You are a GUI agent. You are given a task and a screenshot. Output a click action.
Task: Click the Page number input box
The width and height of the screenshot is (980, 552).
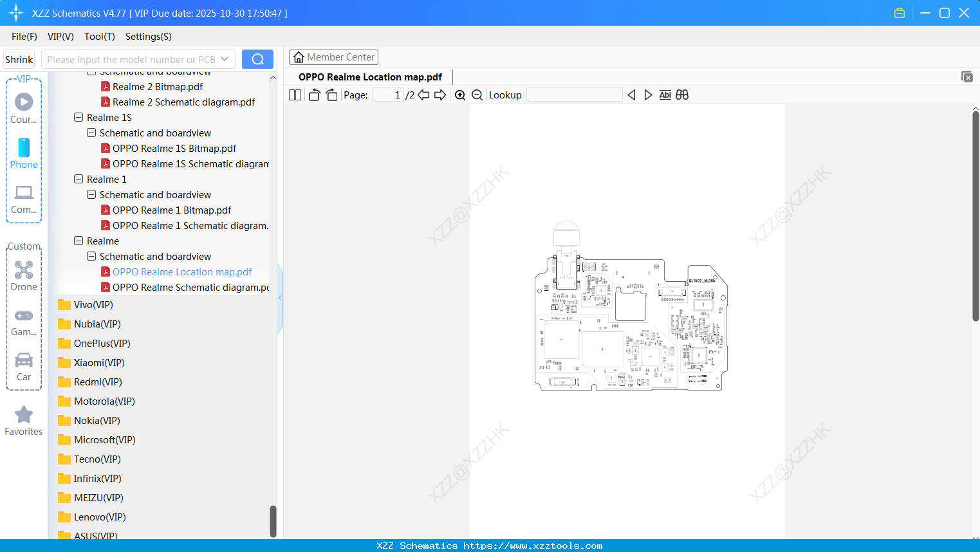click(x=388, y=95)
